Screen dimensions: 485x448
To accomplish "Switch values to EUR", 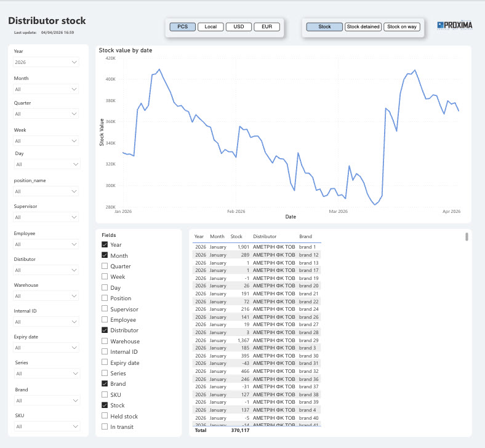I will click(267, 26).
